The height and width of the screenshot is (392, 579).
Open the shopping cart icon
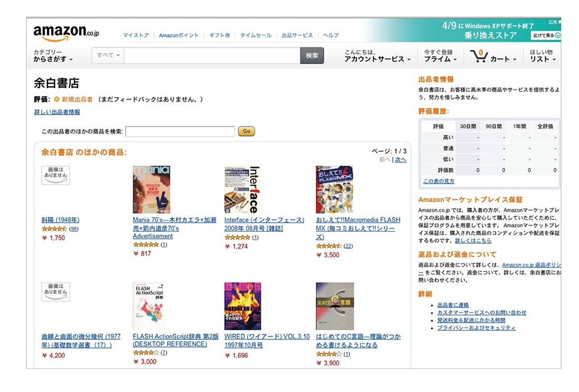pos(479,56)
